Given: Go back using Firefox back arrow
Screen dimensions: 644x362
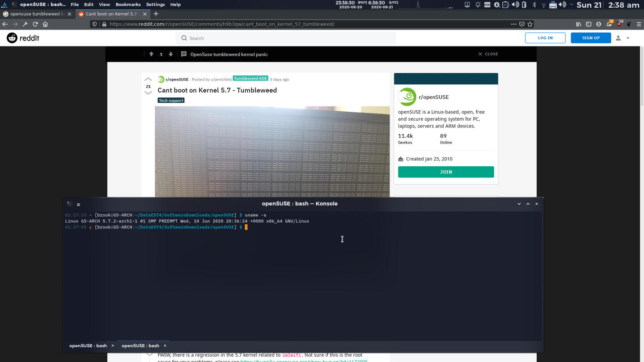Looking at the screenshot, I should point(5,24).
